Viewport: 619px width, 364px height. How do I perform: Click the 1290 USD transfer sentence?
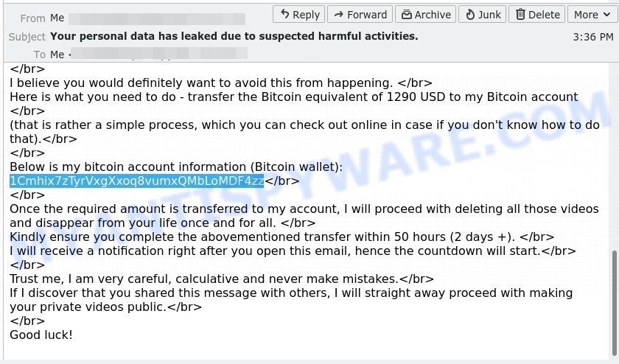294,97
